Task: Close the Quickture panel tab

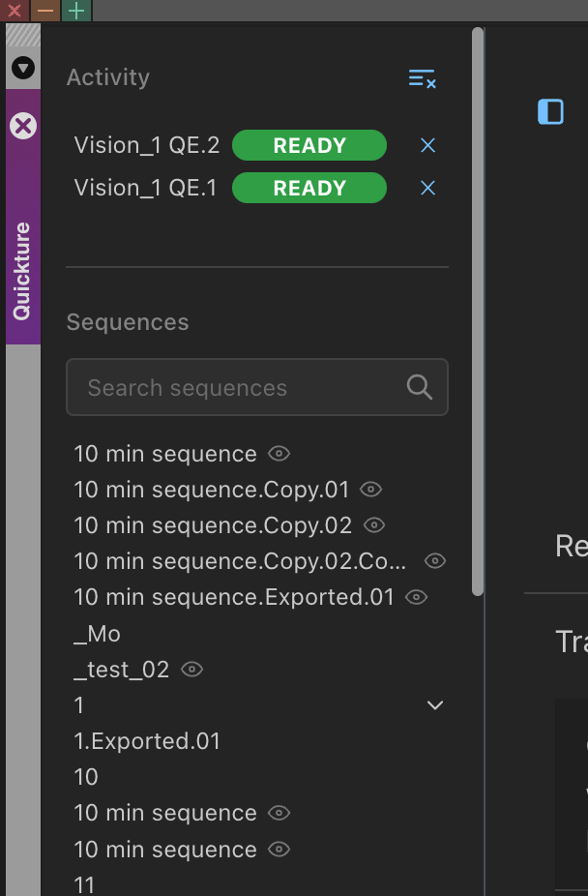Action: (23, 126)
